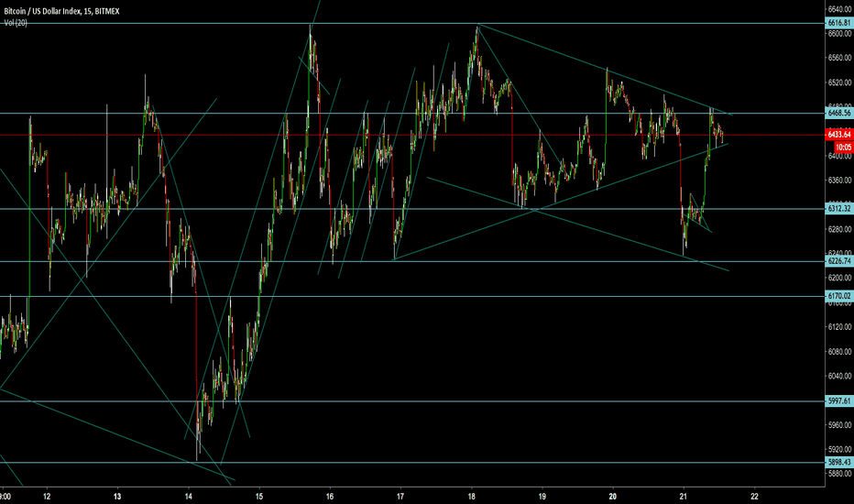Image resolution: width=854 pixels, height=504 pixels.
Task: Click date 18 on the time axis
Action: (472, 497)
